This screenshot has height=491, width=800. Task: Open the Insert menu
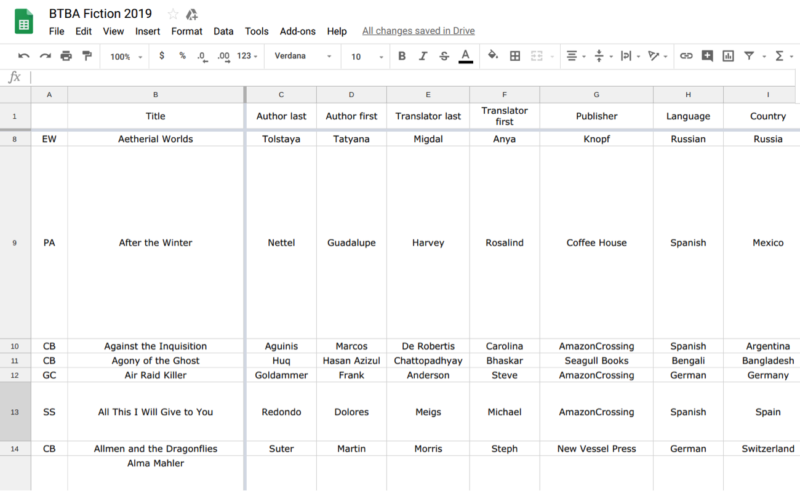(147, 31)
